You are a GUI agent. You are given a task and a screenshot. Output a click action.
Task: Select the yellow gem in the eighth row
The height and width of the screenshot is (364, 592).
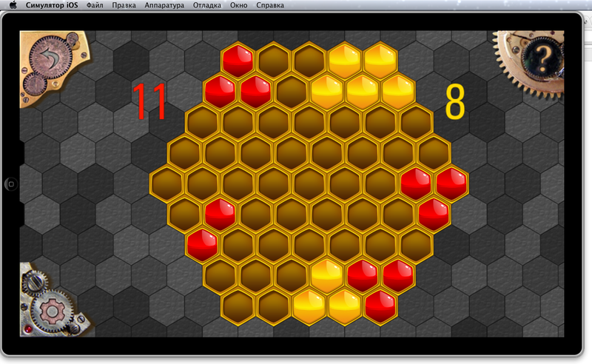pos(327,276)
